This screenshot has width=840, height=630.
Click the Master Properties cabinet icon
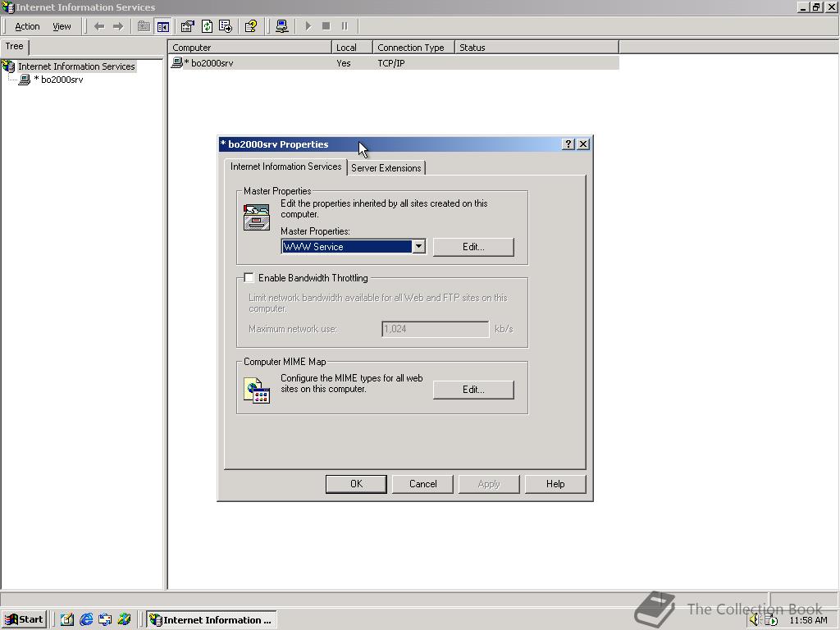(x=257, y=217)
